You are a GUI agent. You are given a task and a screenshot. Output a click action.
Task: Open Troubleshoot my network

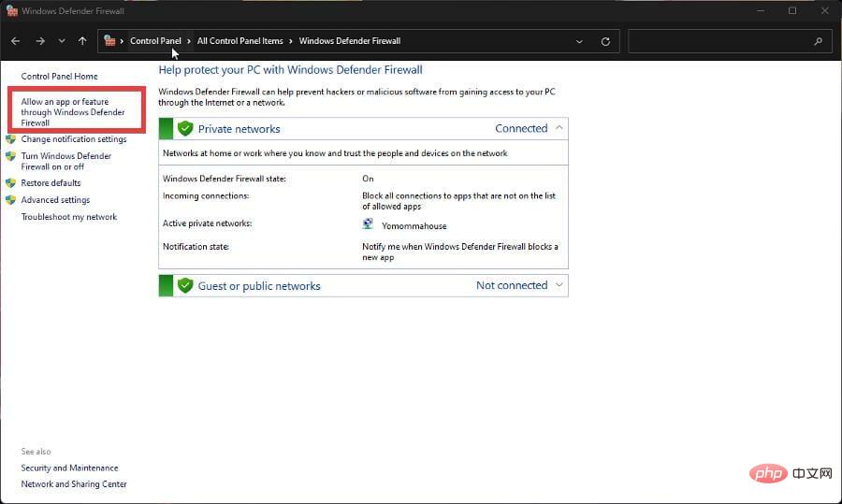point(68,217)
